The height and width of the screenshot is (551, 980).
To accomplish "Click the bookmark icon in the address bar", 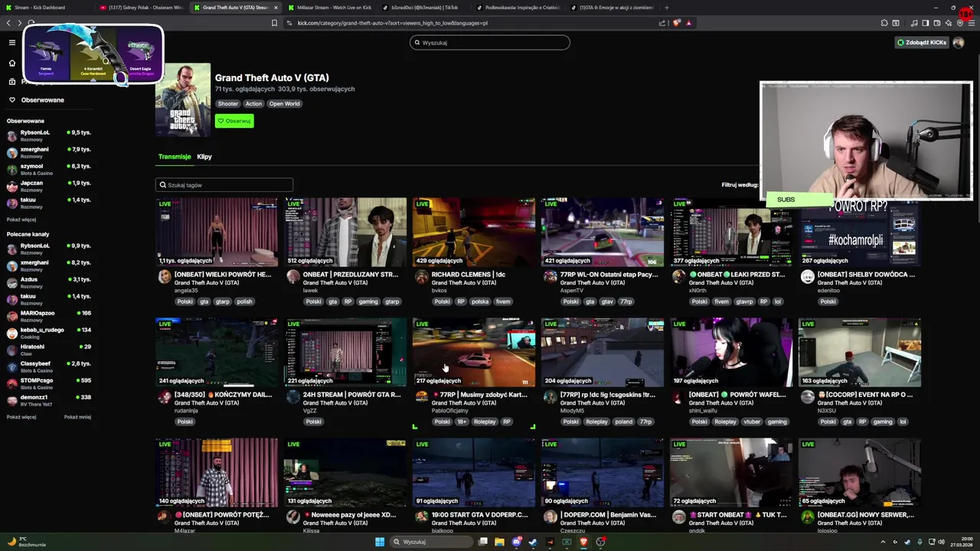I will (274, 23).
